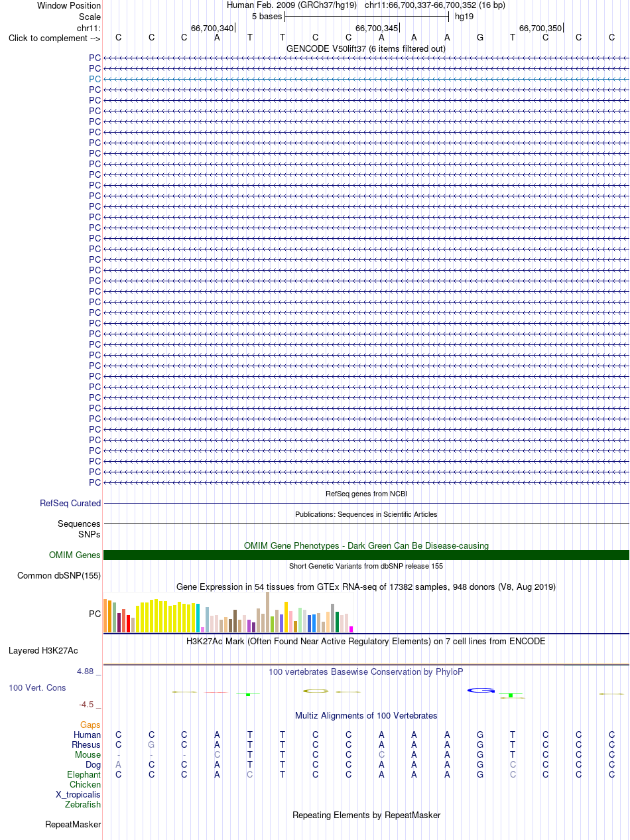
Task: Click the Sequences track label
Action: tap(79, 524)
